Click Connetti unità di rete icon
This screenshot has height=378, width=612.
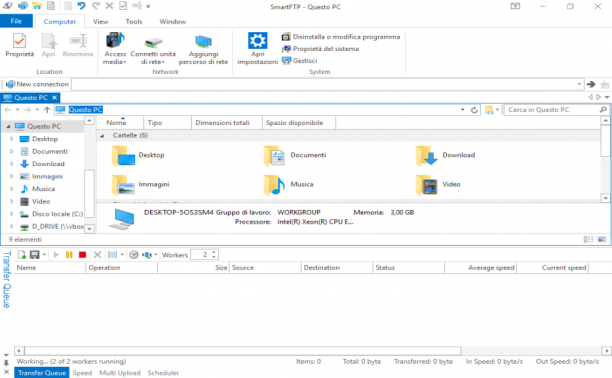pos(153,42)
